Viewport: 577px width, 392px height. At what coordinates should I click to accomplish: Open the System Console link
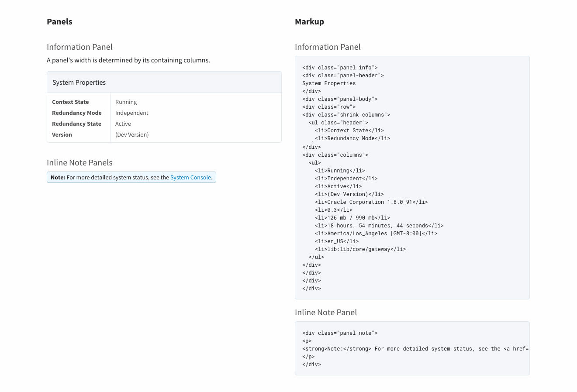coord(190,178)
